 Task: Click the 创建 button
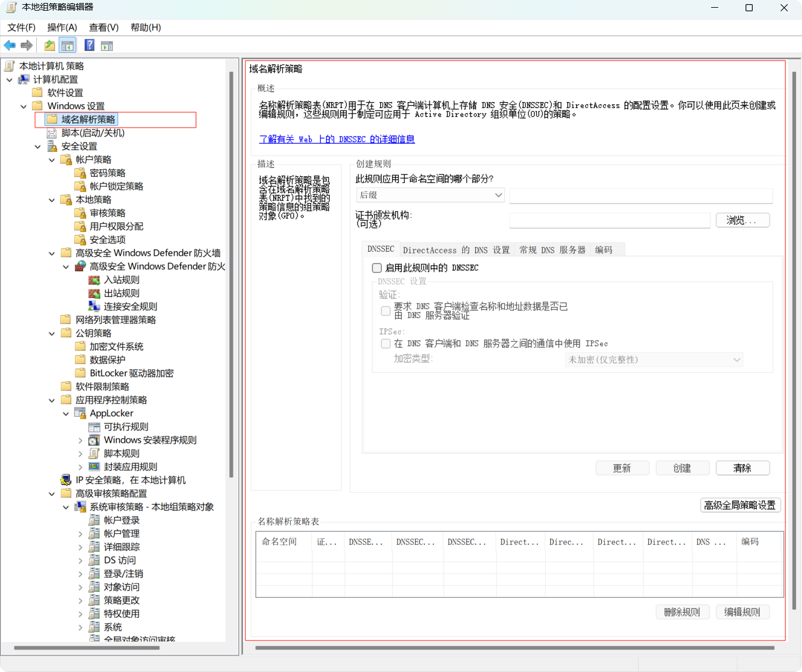coord(682,468)
